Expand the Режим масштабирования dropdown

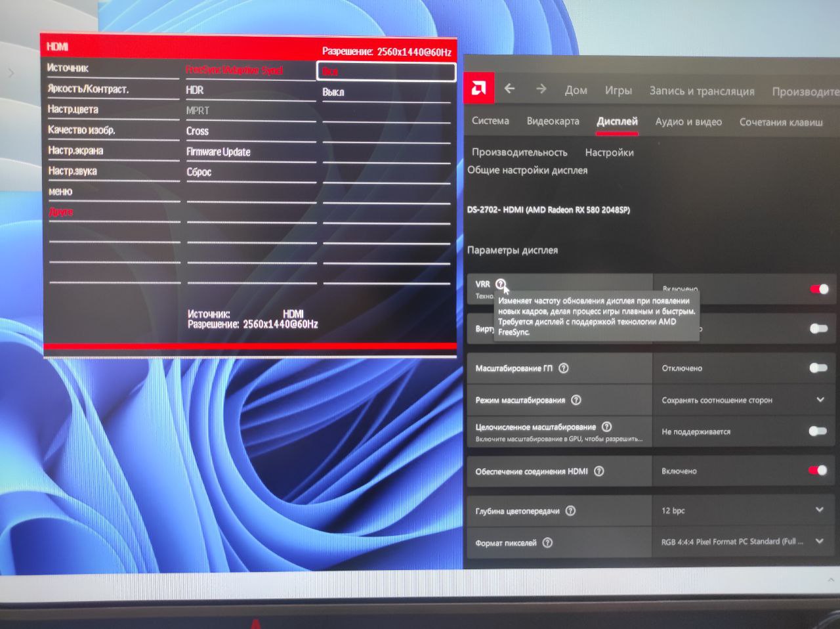tap(820, 399)
